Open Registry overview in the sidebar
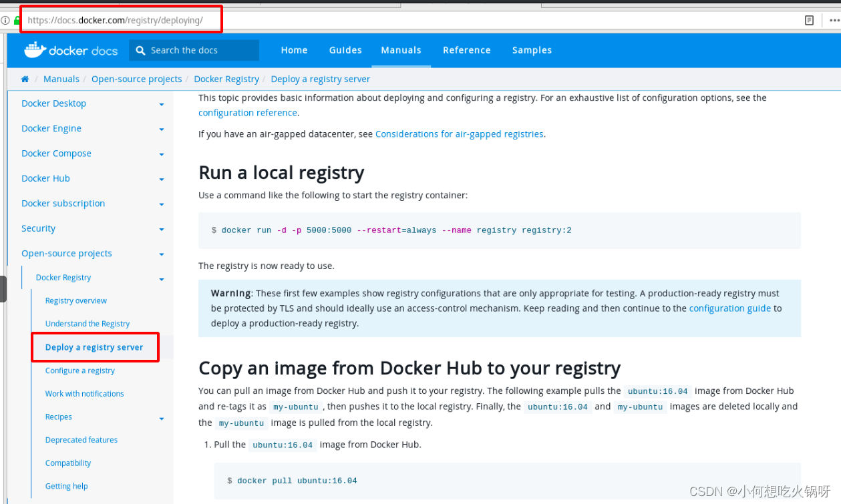 pyautogui.click(x=76, y=301)
